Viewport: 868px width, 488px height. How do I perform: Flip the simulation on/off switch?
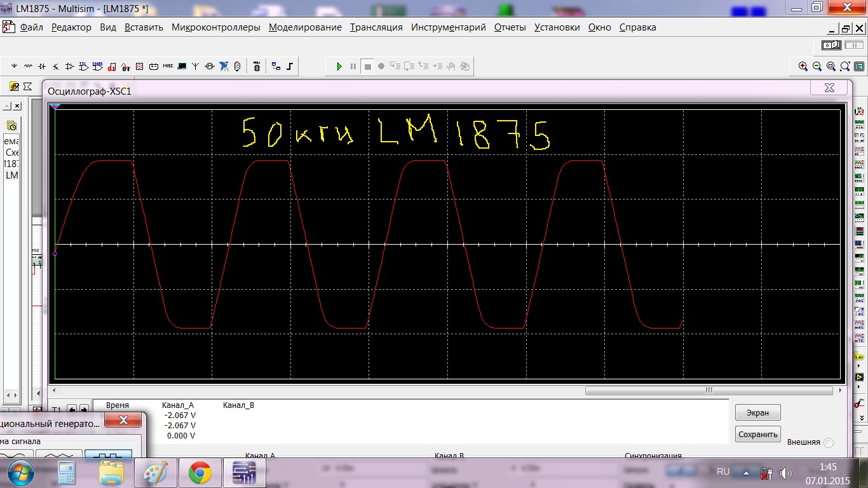831,45
